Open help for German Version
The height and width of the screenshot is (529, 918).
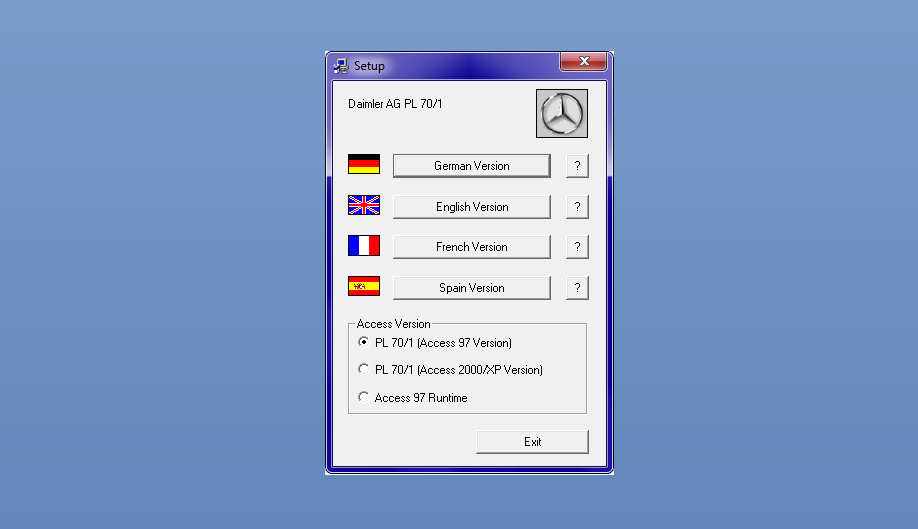coord(577,166)
